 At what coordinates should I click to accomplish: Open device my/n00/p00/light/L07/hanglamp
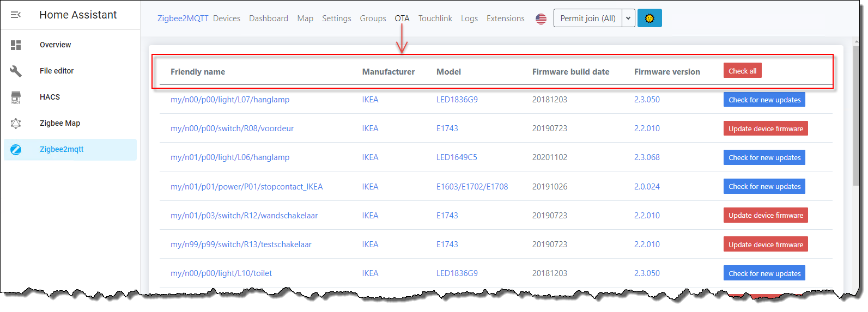pos(230,100)
